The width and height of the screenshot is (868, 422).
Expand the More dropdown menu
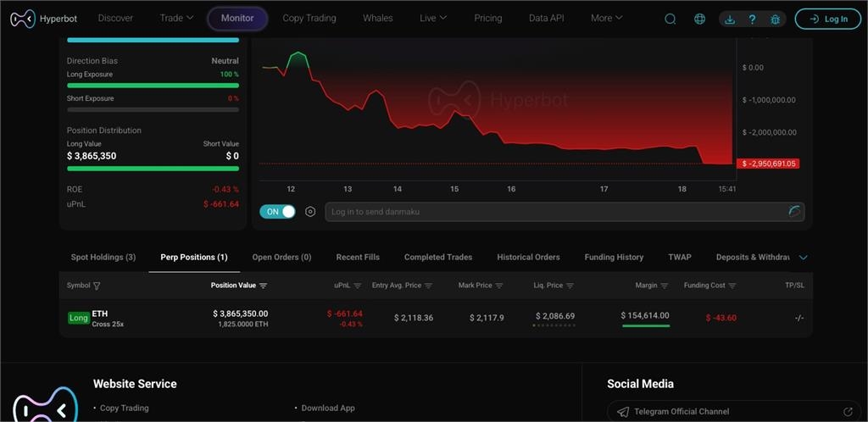tap(606, 19)
